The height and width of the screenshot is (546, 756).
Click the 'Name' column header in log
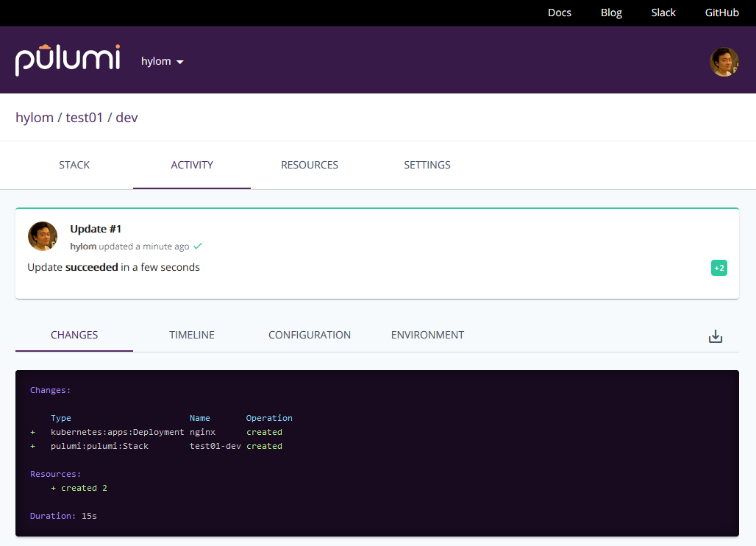[199, 418]
